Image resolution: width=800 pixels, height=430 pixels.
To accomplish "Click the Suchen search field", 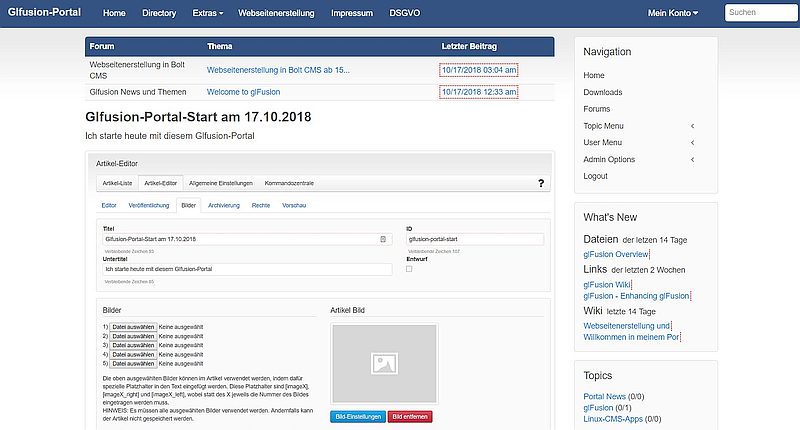I will [761, 12].
